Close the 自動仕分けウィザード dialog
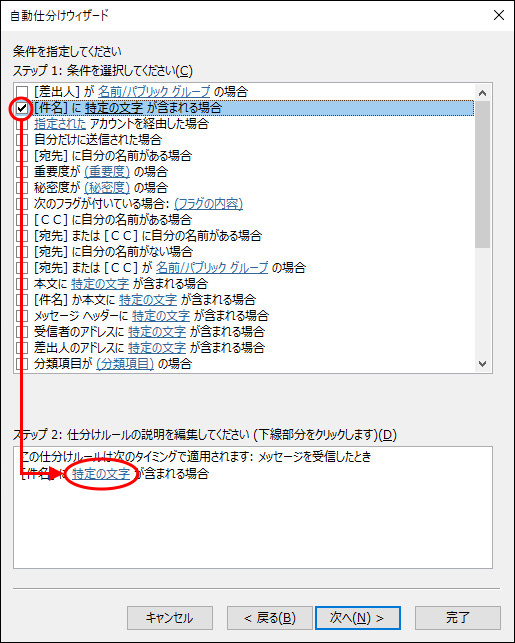This screenshot has height=643, width=515. pyautogui.click(x=499, y=16)
